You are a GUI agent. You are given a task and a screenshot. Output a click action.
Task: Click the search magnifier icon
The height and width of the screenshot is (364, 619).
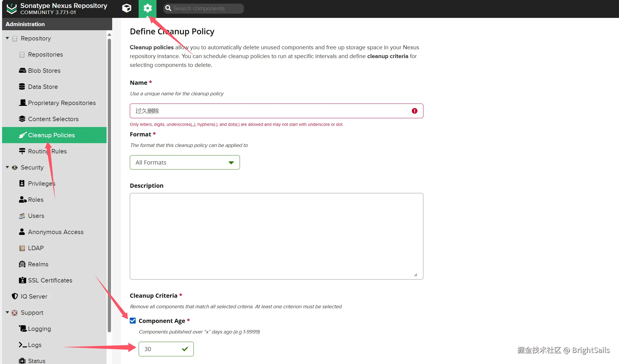tap(168, 8)
